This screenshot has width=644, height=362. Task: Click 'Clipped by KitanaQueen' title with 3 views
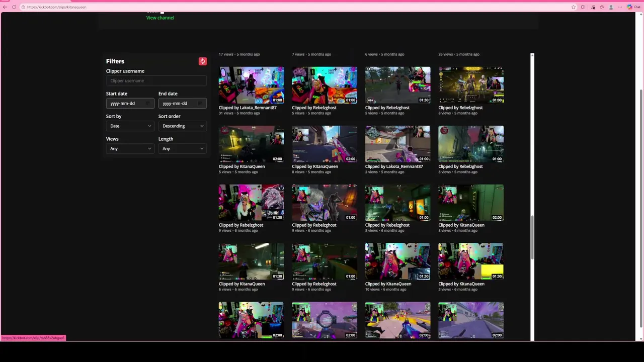click(461, 284)
